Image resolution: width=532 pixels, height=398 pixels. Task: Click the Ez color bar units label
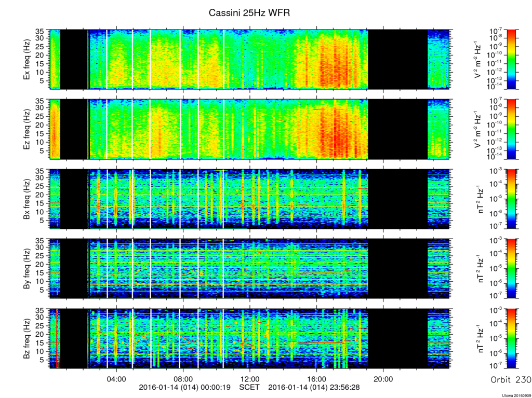click(x=478, y=130)
